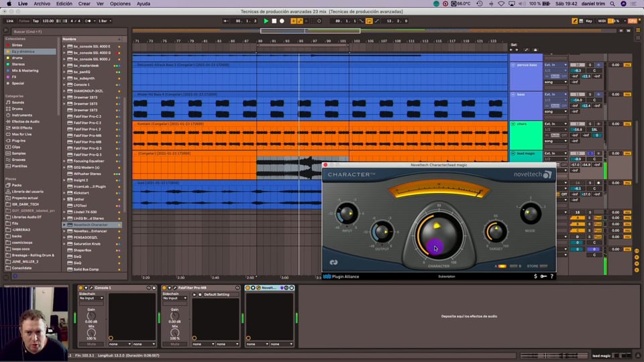
Task: Open the Crear menu
Action: coord(85,4)
